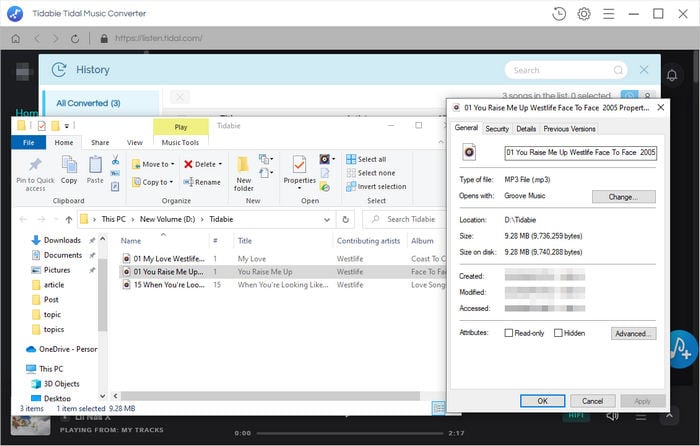Open the Music Tools ribbon tab

click(180, 142)
